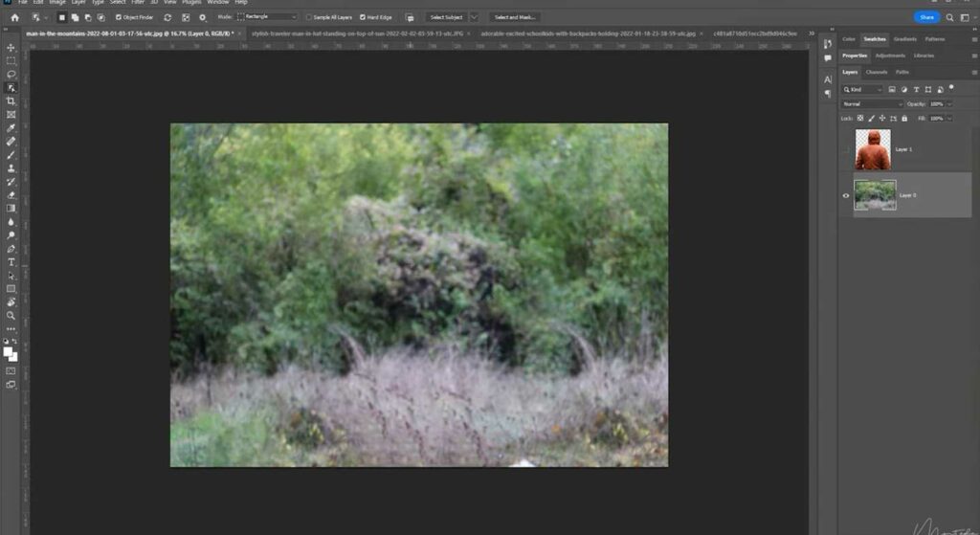980x535 pixels.
Task: Open Object Finder settings gear
Action: click(x=203, y=17)
